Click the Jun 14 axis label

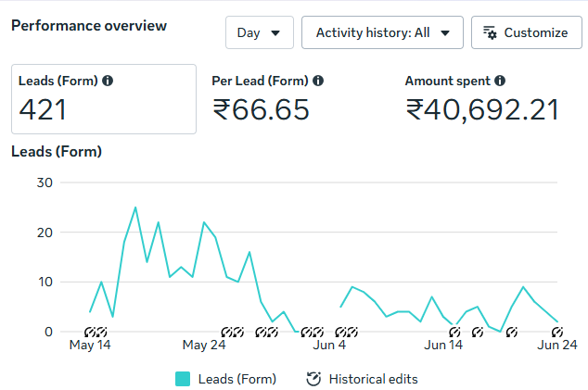443,345
